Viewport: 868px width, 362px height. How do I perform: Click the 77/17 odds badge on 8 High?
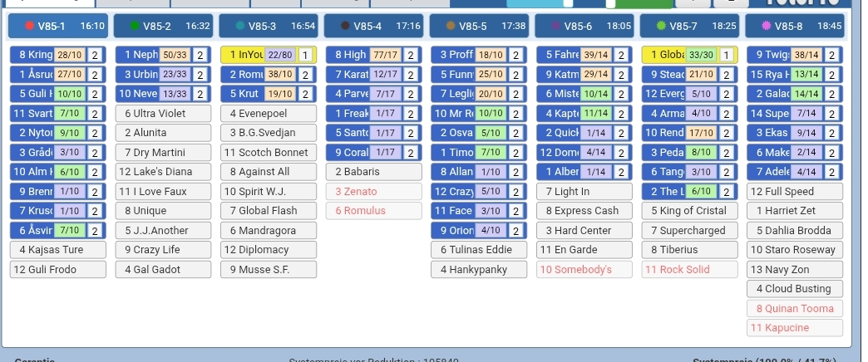(x=386, y=55)
